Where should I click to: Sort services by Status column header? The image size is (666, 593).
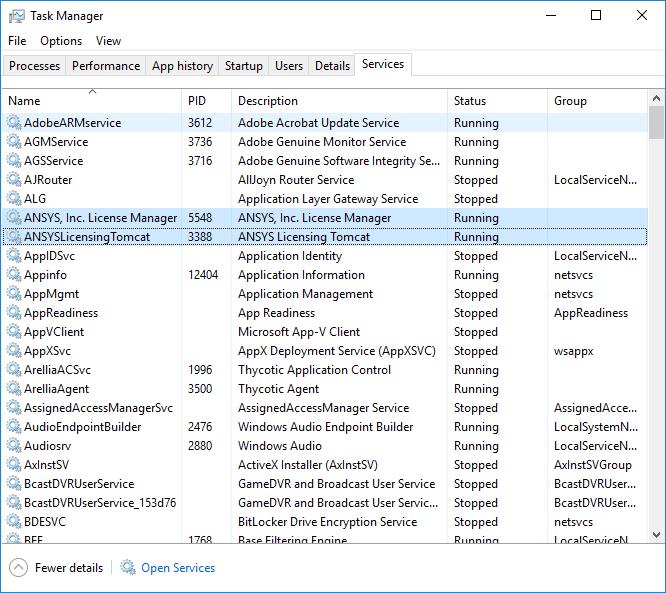(497, 101)
